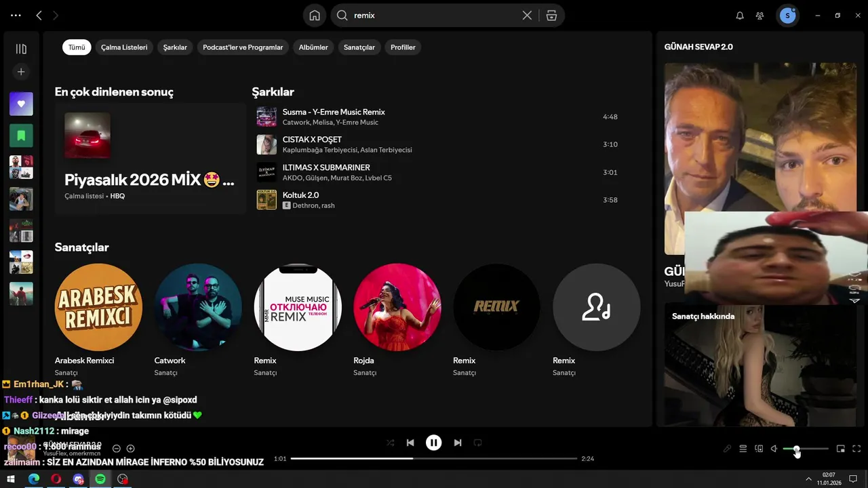Open the 'Catwork' artist card
The image size is (868, 488).
pyautogui.click(x=198, y=320)
